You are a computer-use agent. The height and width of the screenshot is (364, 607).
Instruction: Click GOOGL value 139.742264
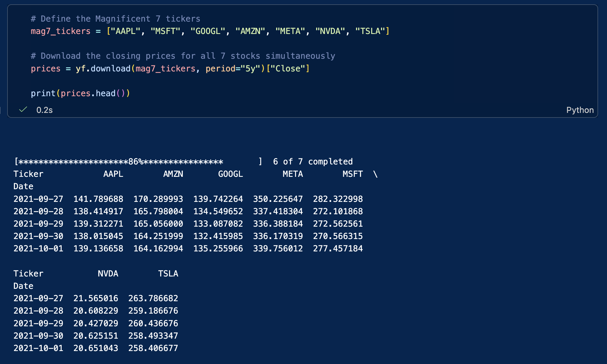(218, 199)
